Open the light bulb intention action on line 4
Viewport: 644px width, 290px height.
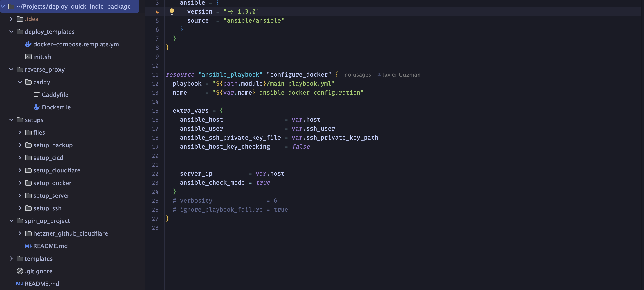pos(172,11)
